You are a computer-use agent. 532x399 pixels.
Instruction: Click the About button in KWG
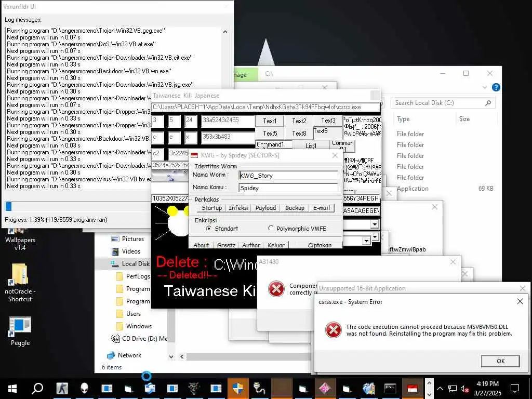tap(201, 245)
